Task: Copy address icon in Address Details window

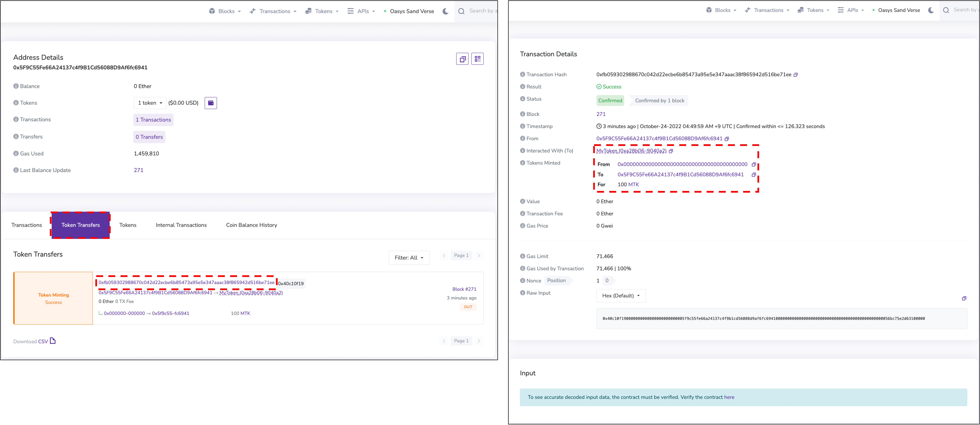Action: point(462,59)
